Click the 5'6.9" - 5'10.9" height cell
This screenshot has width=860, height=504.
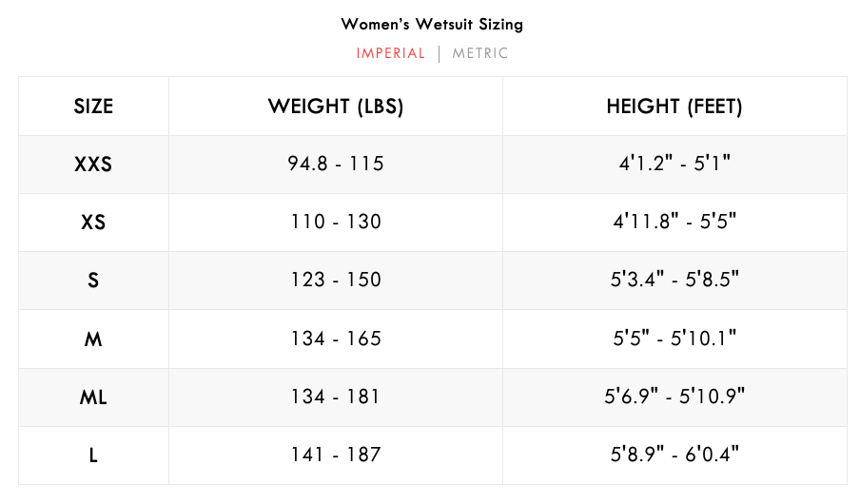674,397
